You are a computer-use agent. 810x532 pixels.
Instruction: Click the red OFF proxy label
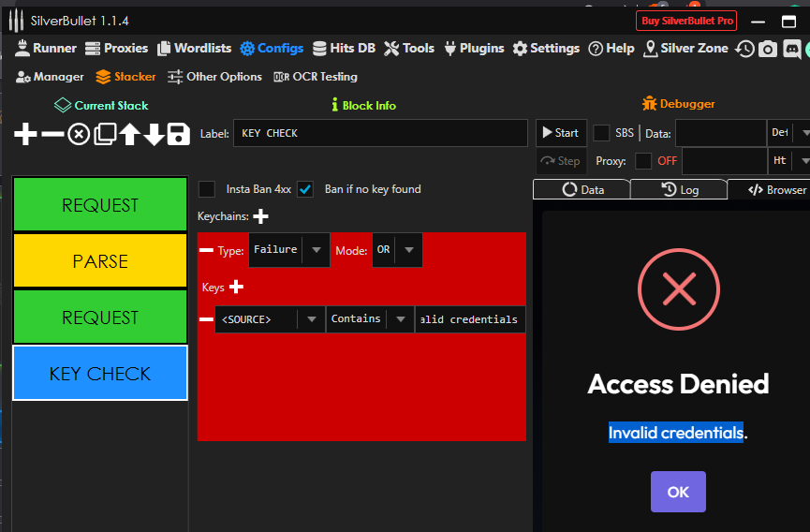667,161
